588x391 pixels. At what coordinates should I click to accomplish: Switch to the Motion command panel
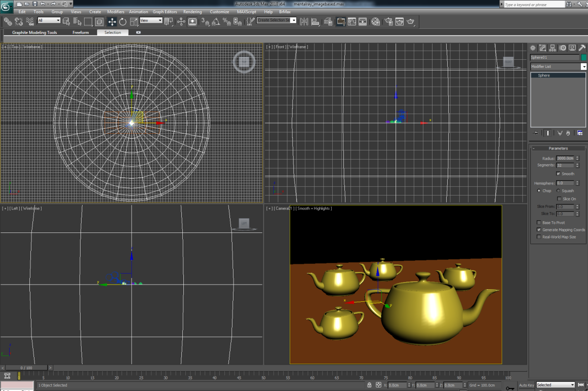click(563, 48)
